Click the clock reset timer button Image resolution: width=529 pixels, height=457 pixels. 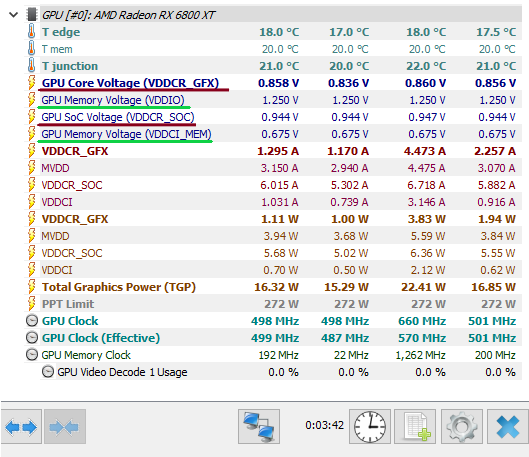pyautogui.click(x=370, y=427)
